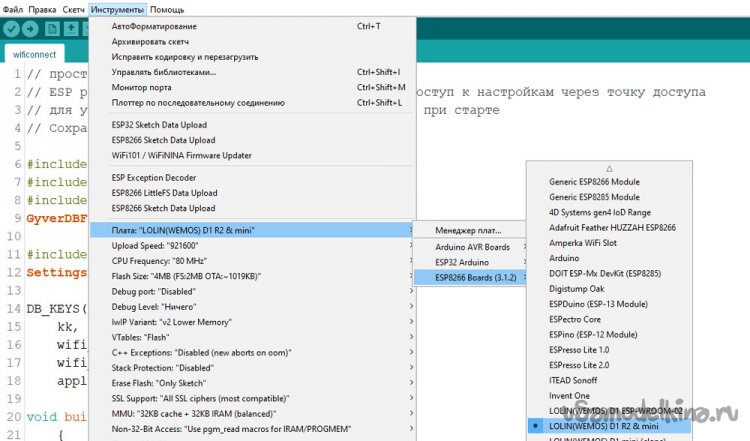Viewport: 750px width, 441px height.
Task: Click the Verify (checkmark) toolbar icon
Action: 12,29
